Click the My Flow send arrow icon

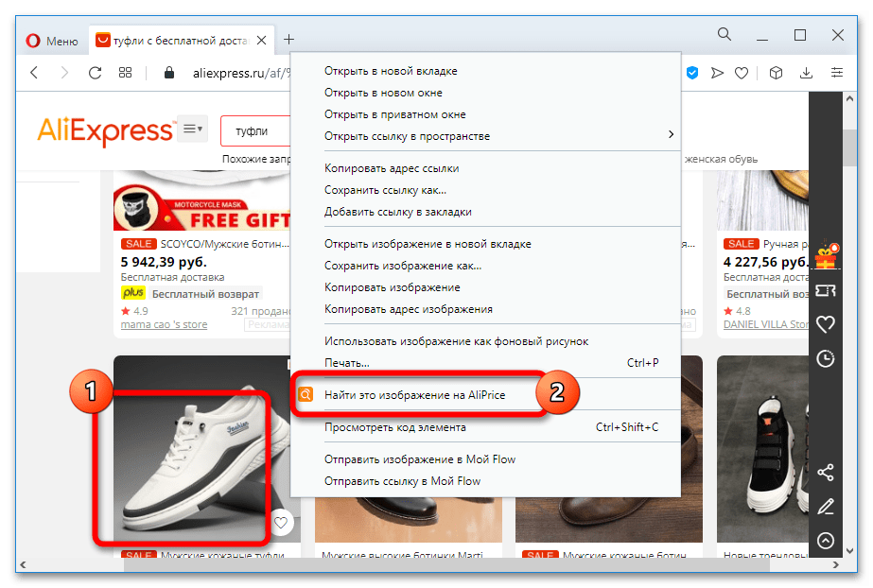(718, 73)
